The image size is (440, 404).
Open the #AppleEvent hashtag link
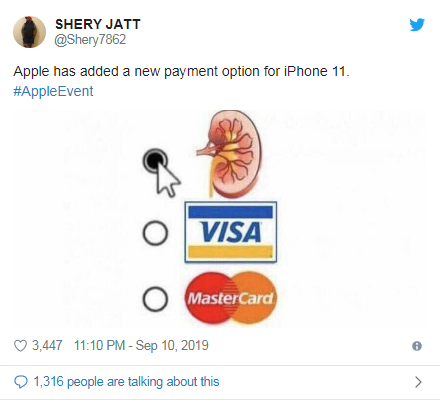(x=53, y=91)
